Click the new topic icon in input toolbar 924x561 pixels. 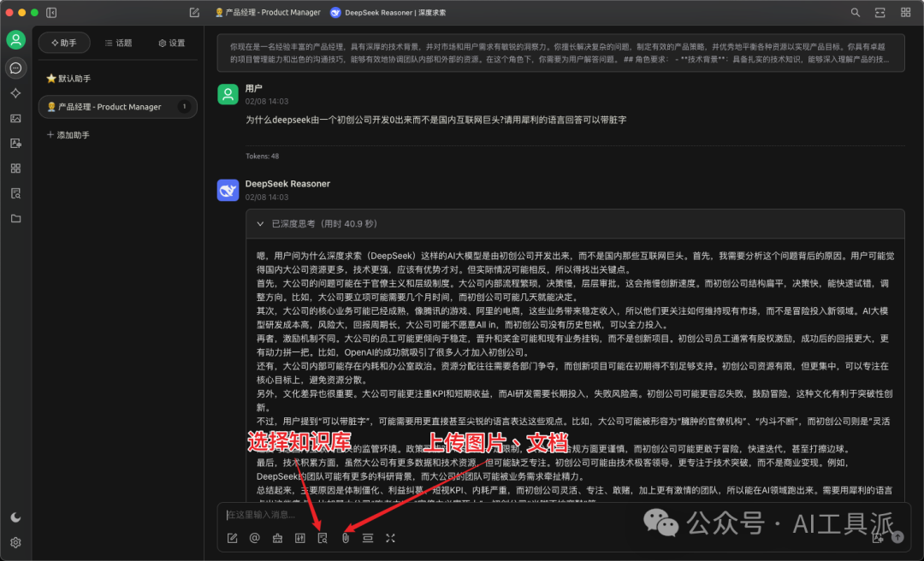(x=232, y=538)
